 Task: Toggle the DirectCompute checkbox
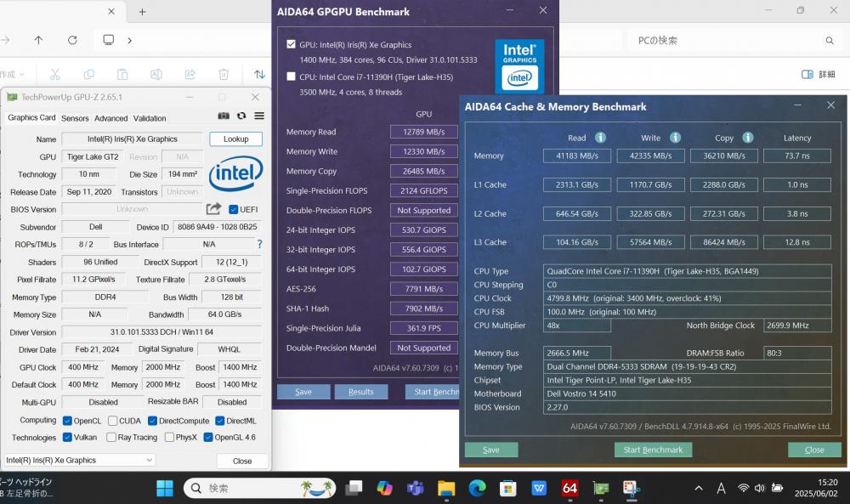(152, 421)
